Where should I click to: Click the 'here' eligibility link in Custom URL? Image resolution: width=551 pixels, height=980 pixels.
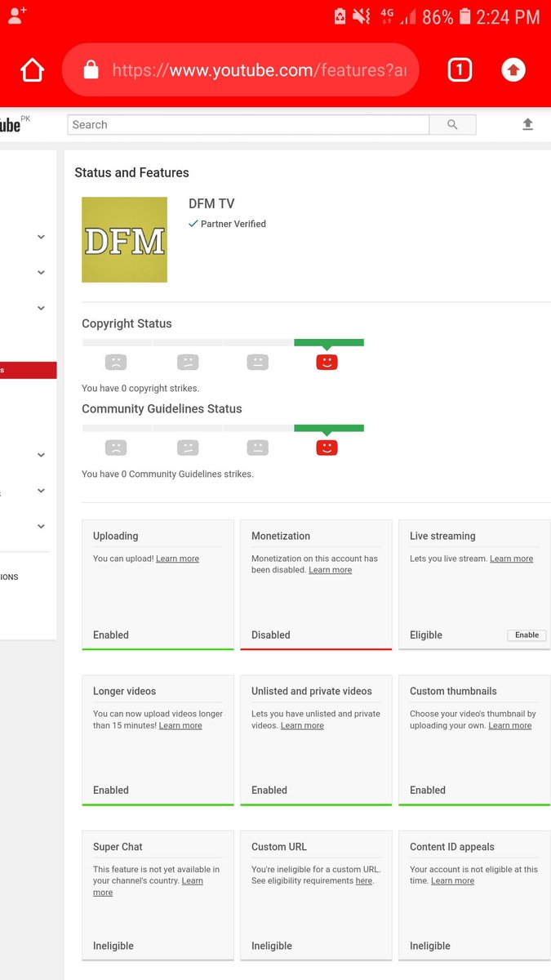(363, 881)
